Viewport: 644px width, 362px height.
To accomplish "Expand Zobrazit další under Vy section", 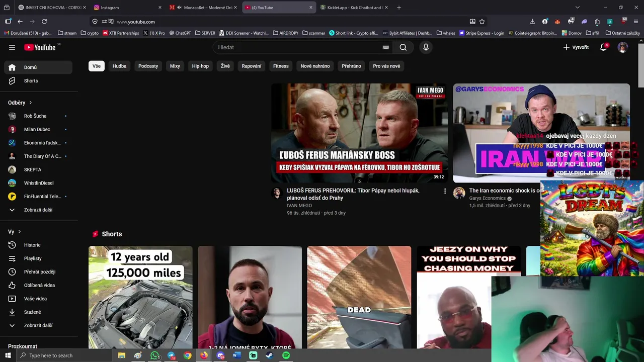I will [38, 326].
